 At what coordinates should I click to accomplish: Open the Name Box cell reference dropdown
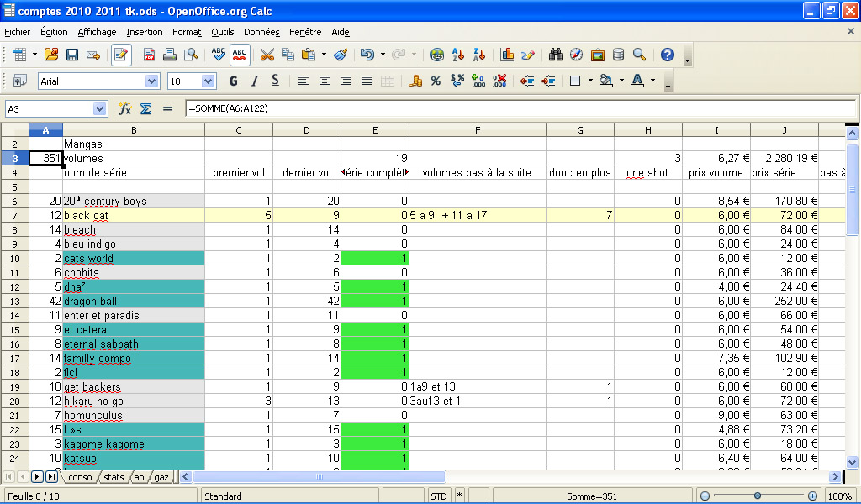tap(100, 109)
